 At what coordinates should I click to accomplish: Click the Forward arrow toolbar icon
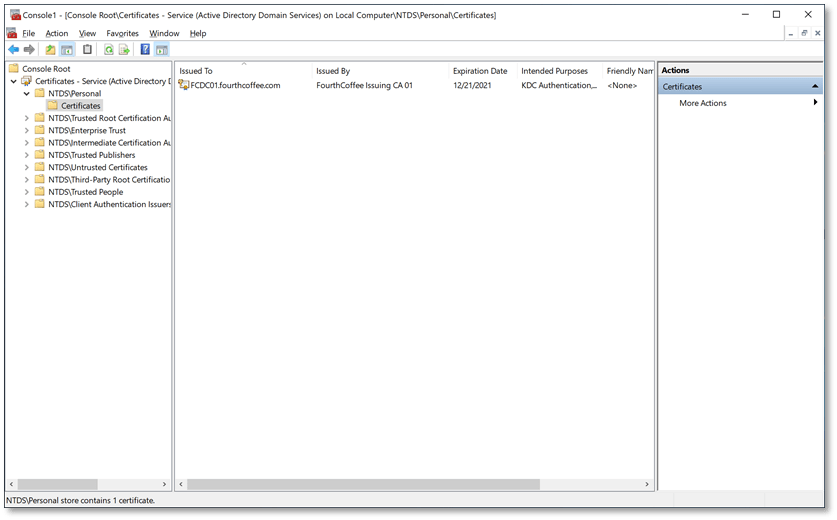click(29, 50)
